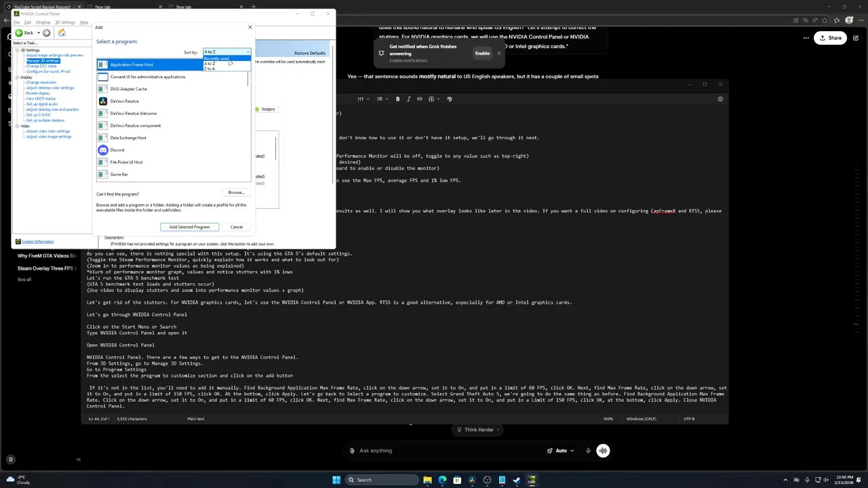Collapse the Grok sidebar with double chevron

pyautogui.click(x=79, y=460)
